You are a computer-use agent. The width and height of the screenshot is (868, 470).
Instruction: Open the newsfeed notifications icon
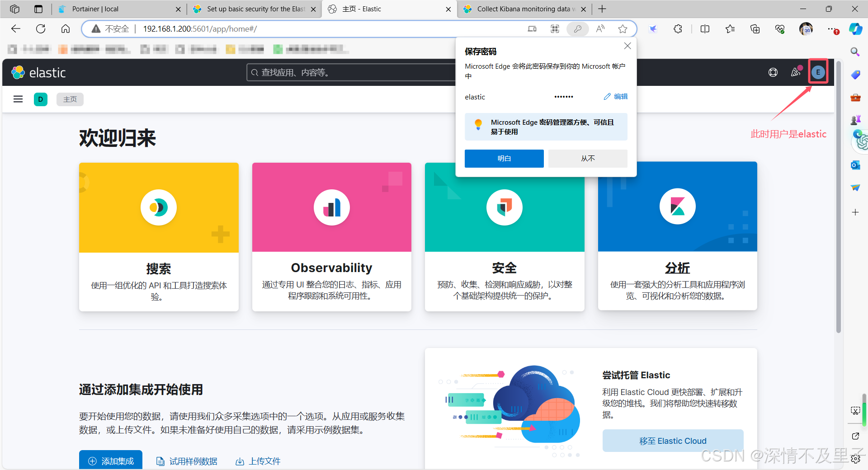tap(796, 72)
